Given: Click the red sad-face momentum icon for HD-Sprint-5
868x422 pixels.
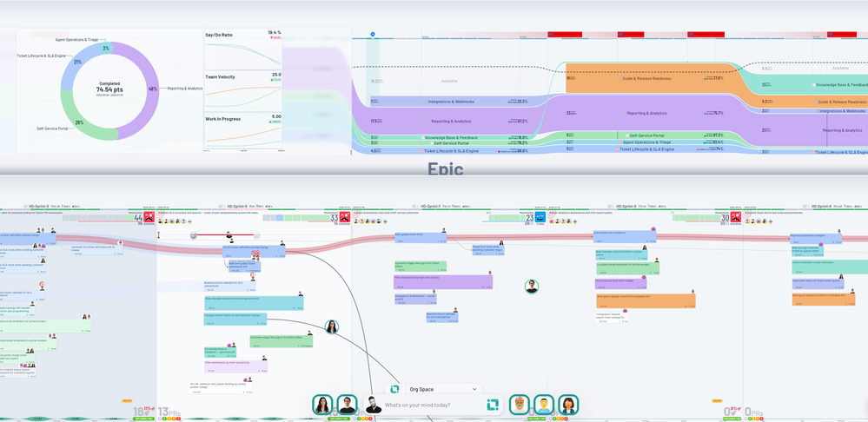Looking at the screenshot, I should (x=149, y=217).
